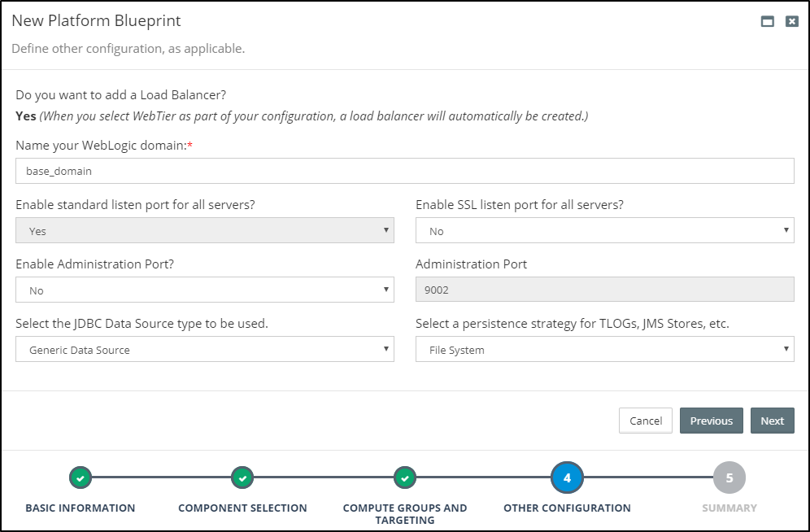Click the maximize dialog icon
This screenshot has height=532, width=810.
pos(767,22)
